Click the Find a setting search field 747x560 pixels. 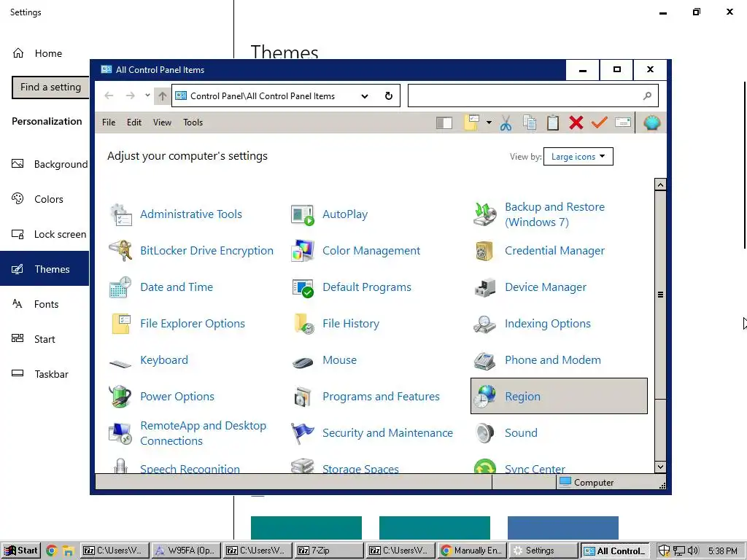(50, 87)
